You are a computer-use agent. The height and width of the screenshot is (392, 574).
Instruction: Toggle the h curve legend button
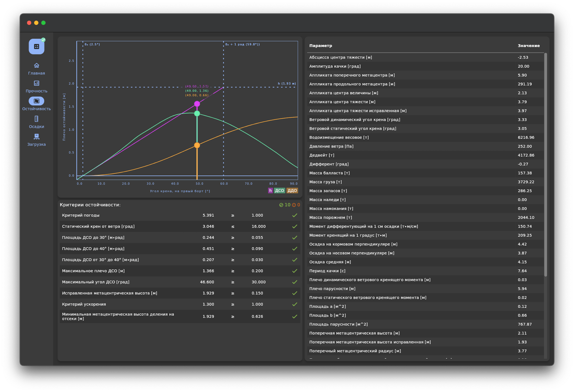pyautogui.click(x=270, y=191)
